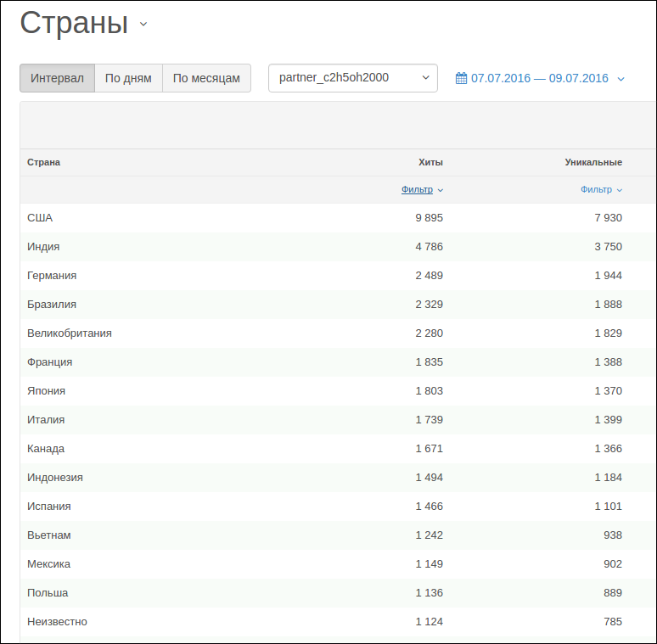Select the Польша row name

(48, 593)
